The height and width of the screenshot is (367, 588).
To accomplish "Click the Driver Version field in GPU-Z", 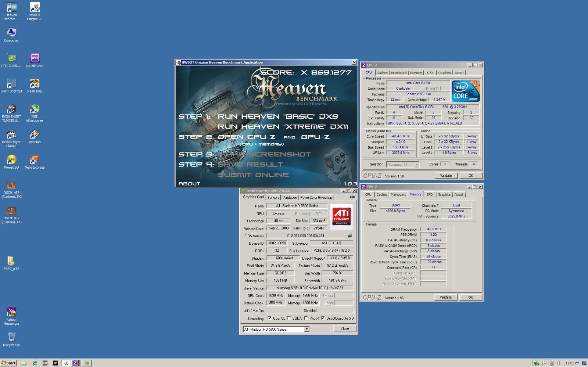I will click(x=310, y=288).
